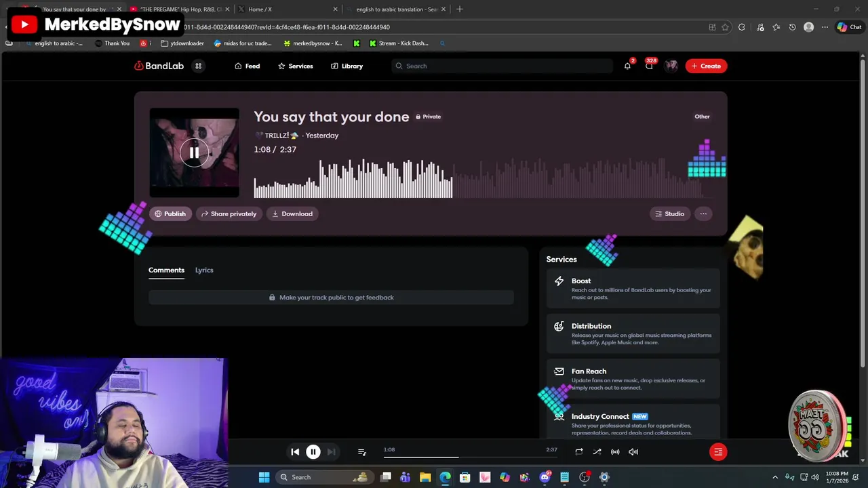Open the notifications bell

pos(627,66)
